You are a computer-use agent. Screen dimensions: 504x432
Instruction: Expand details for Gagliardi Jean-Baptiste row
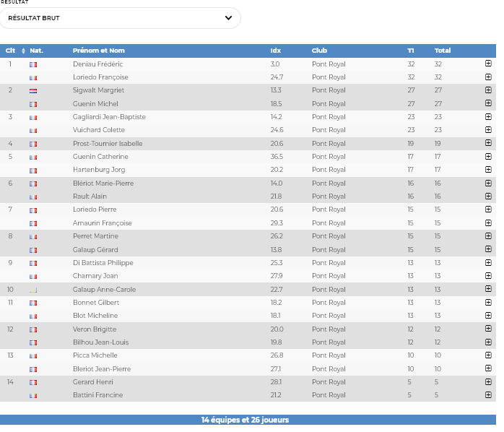[x=488, y=117]
